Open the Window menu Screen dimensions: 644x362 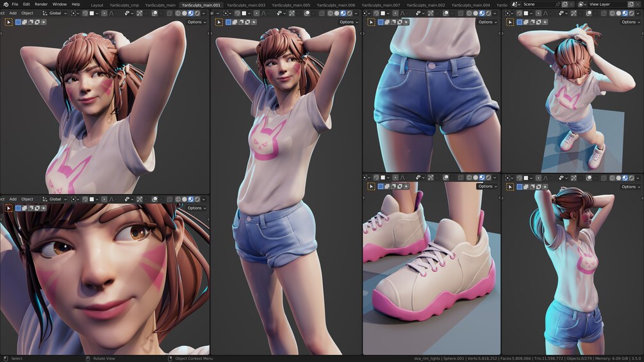pyautogui.click(x=60, y=4)
